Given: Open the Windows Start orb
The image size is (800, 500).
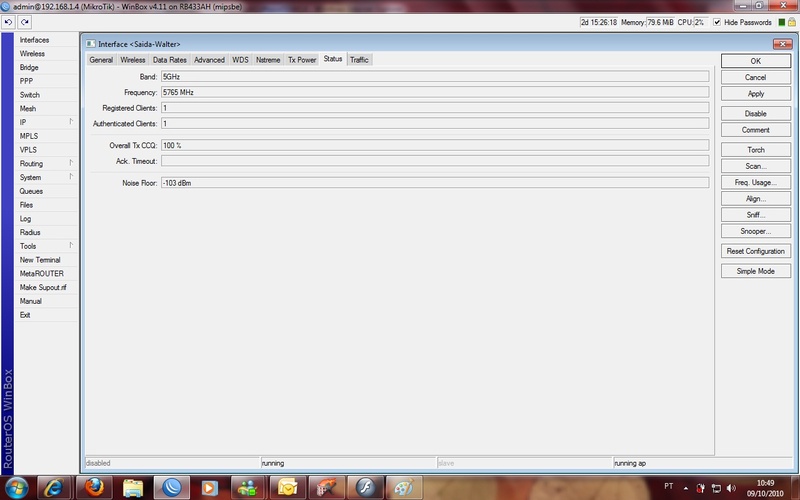Looking at the screenshot, I should click(x=17, y=488).
